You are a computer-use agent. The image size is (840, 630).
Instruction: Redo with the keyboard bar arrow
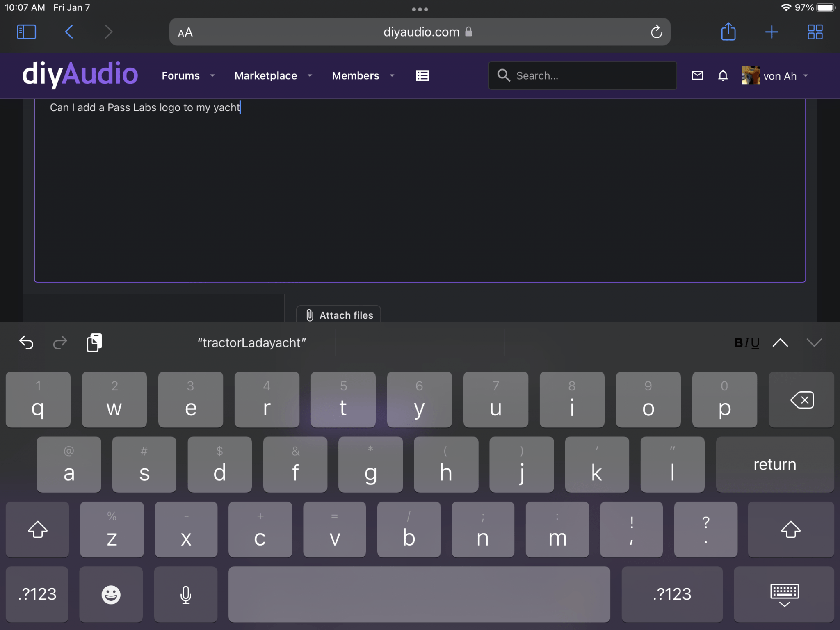pyautogui.click(x=60, y=342)
